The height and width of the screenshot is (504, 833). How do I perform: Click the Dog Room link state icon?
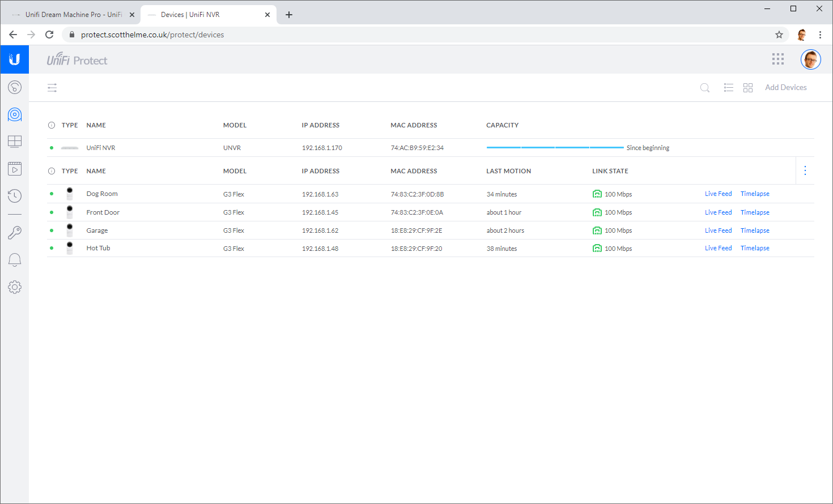[597, 194]
